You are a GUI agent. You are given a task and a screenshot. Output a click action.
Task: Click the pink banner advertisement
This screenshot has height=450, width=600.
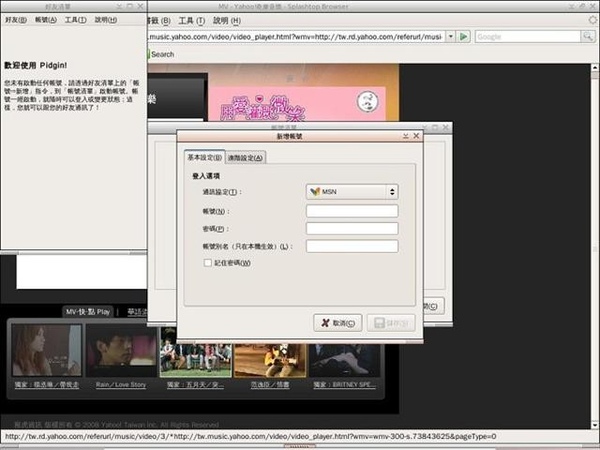[298, 103]
